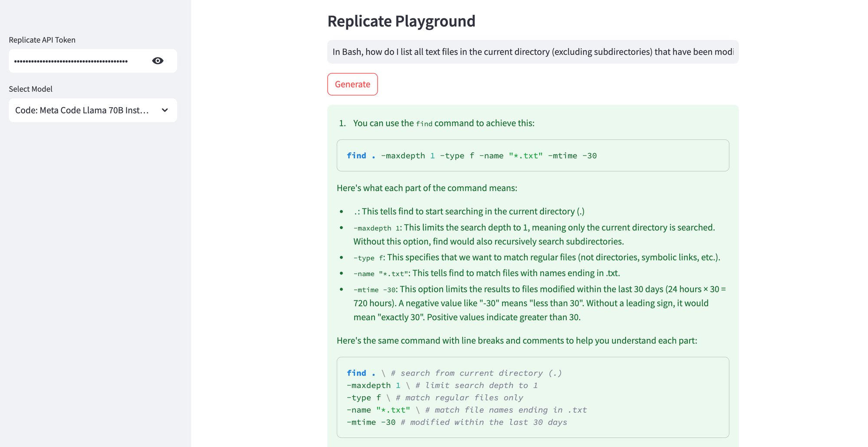Image resolution: width=868 pixels, height=447 pixels.
Task: Select the inline '-mtime -30' code text
Action: click(x=372, y=289)
